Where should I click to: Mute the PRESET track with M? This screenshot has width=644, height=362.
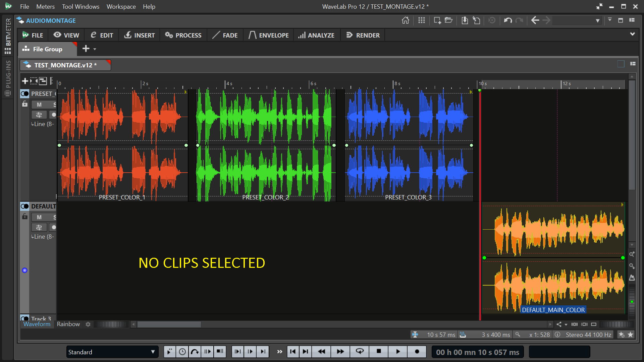(x=39, y=105)
